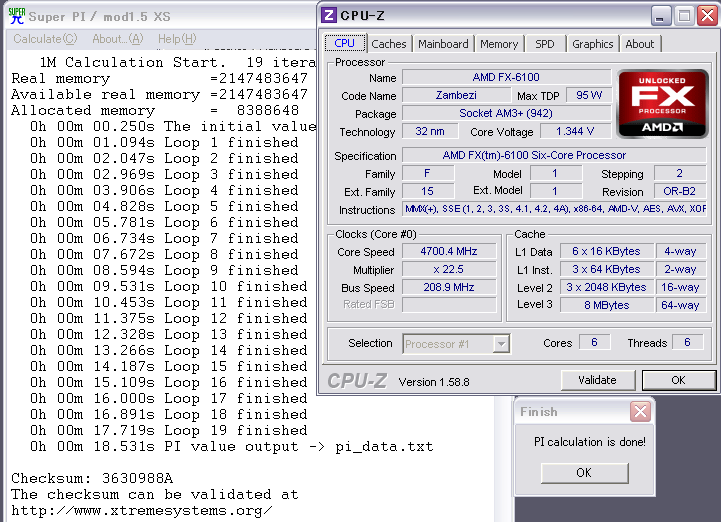
Task: Open the About tab in CPU-Z
Action: [x=639, y=44]
